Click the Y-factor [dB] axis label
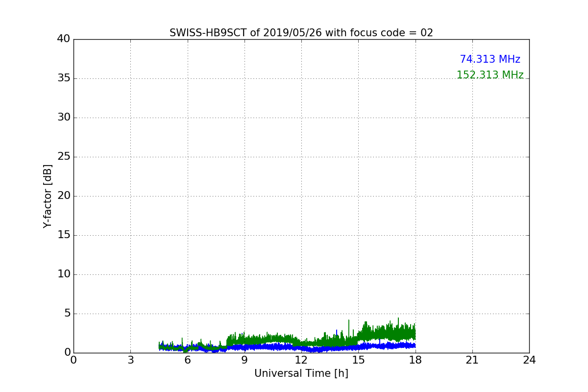 pos(48,196)
